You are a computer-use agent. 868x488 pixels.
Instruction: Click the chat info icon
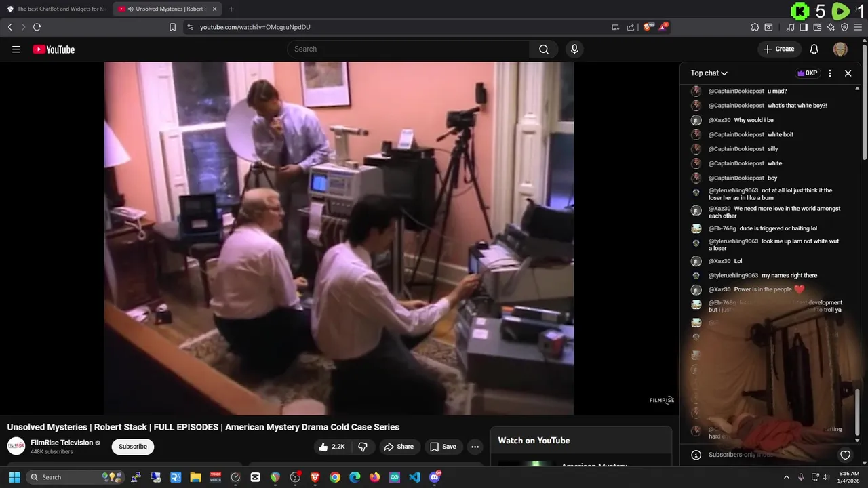click(696, 455)
